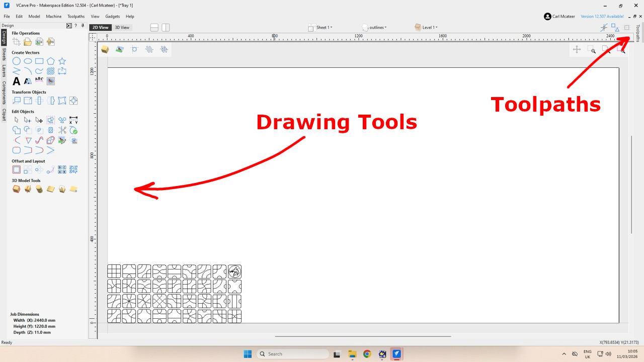Switch to the Sheets side tab
Image resolution: width=644 pixels, height=362 pixels.
pyautogui.click(x=4, y=54)
